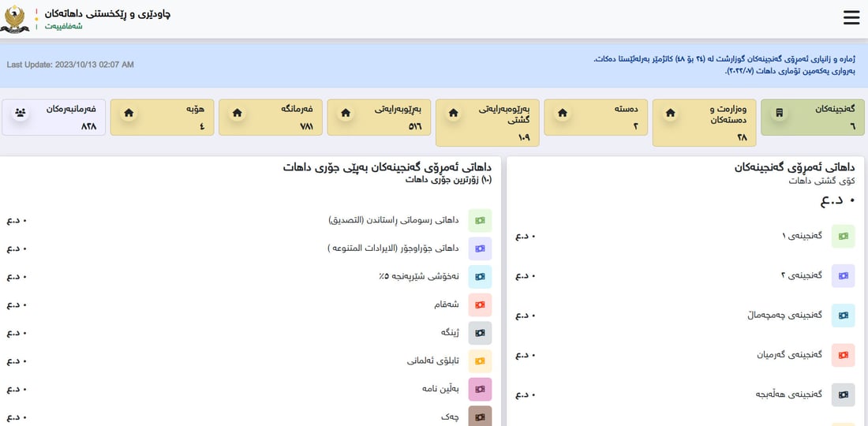Click red icon for شەقام
This screenshot has height=426, width=868.
click(x=480, y=305)
